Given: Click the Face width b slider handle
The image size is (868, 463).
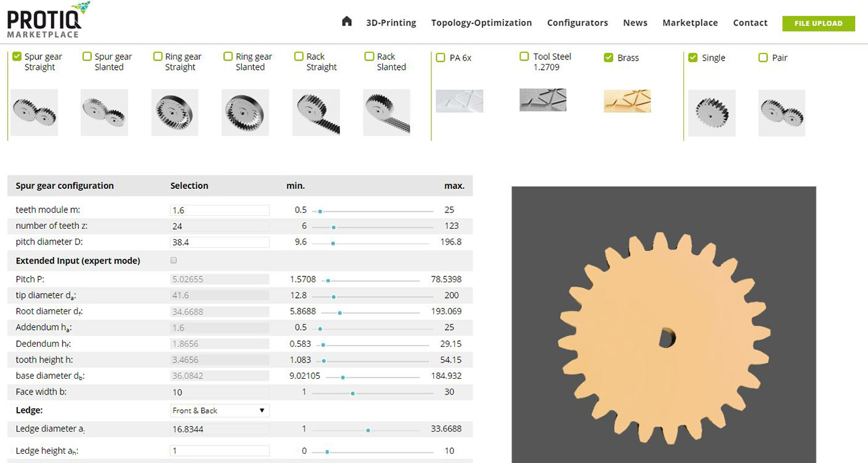Looking at the screenshot, I should 353,393.
